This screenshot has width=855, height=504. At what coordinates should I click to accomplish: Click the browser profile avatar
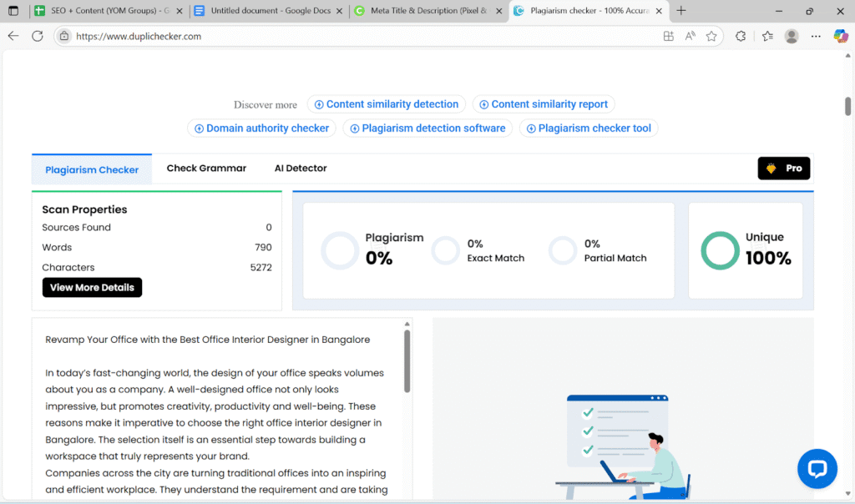tap(792, 36)
